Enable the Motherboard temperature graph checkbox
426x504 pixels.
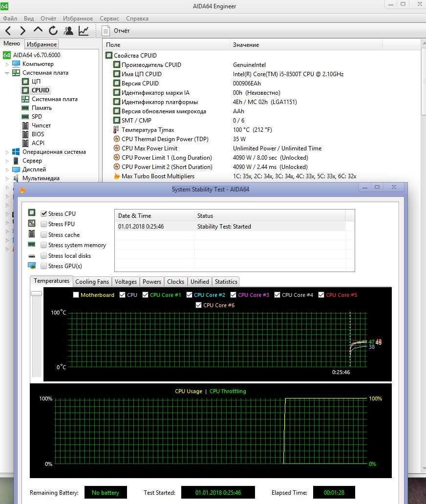click(76, 295)
